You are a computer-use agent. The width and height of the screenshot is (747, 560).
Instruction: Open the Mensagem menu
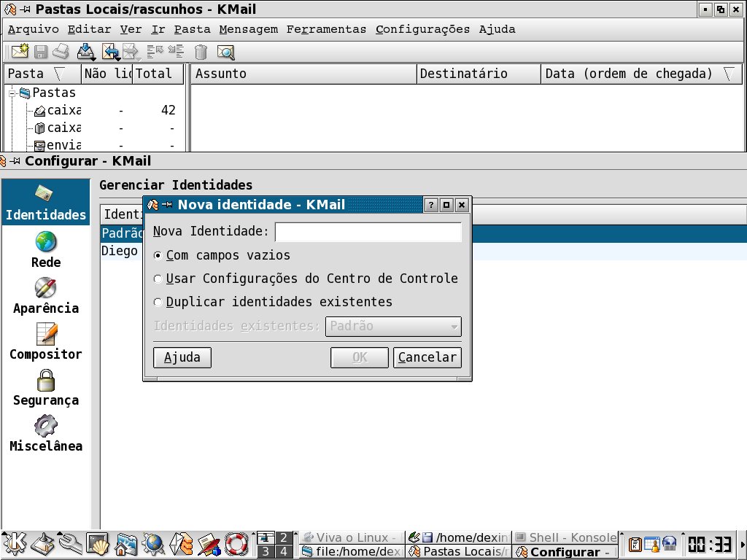pyautogui.click(x=248, y=30)
